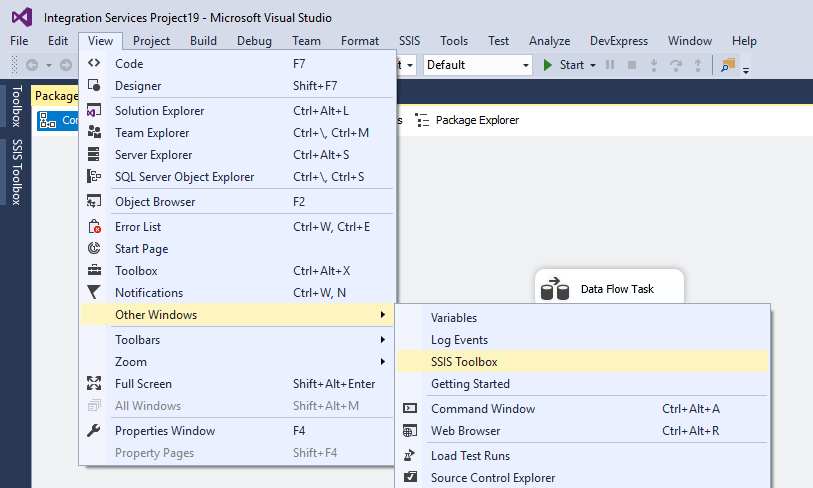
Task: Click the Control Flow tab icon
Action: (48, 120)
